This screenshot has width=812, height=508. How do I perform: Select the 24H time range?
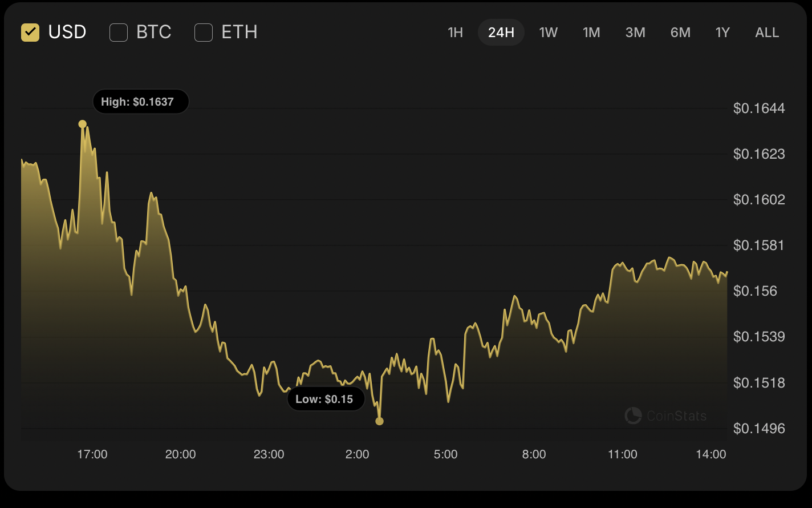pos(501,33)
